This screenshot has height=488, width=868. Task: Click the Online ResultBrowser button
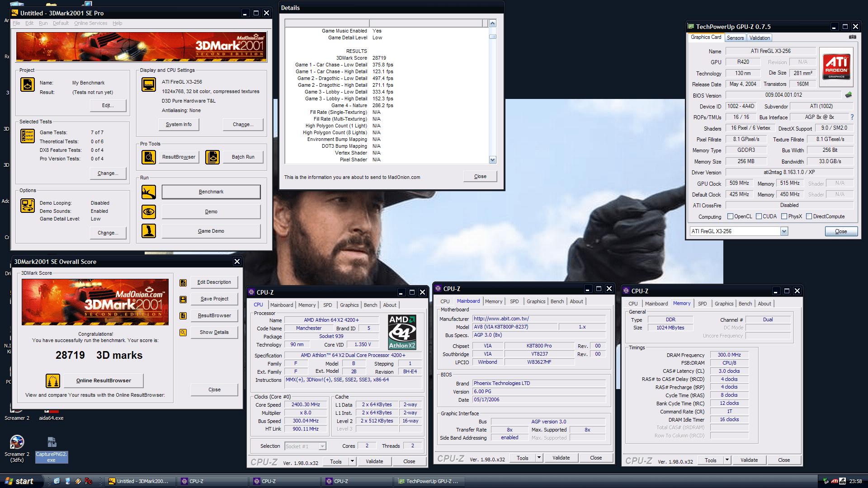[104, 381]
